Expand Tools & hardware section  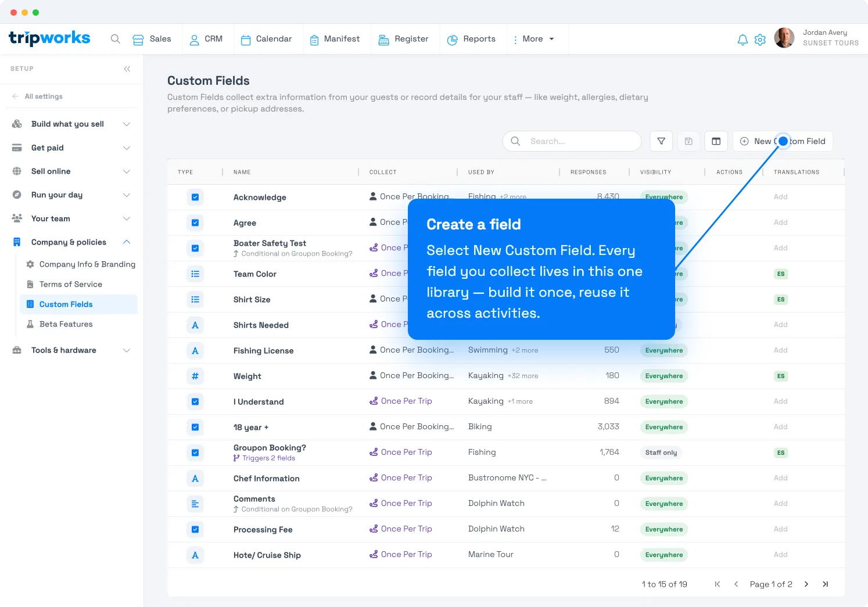pos(71,350)
